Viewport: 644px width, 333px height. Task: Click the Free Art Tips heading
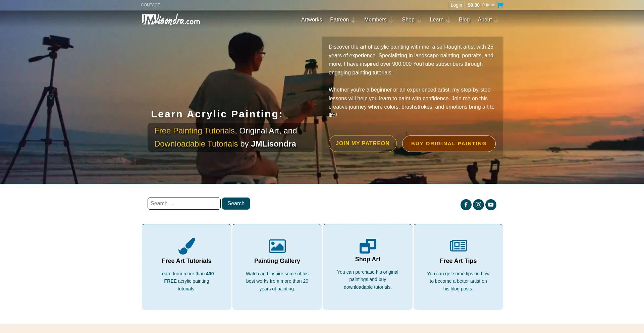(458, 261)
